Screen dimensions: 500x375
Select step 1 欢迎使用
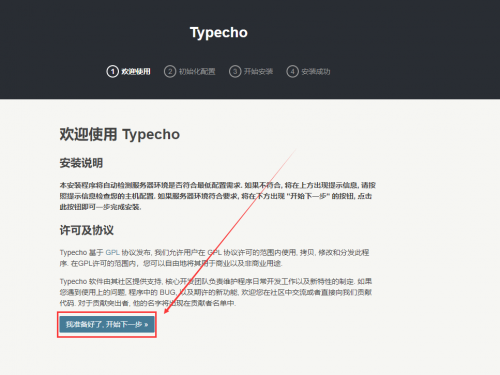128,71
